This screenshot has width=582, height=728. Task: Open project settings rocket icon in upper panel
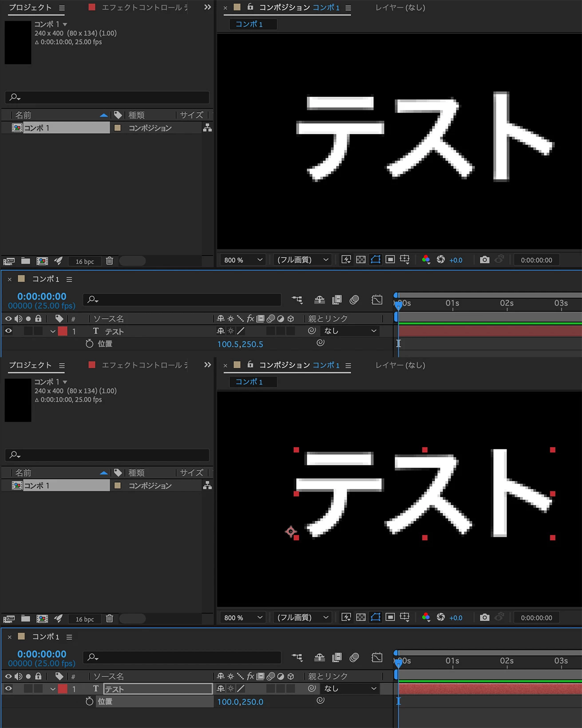[59, 261]
